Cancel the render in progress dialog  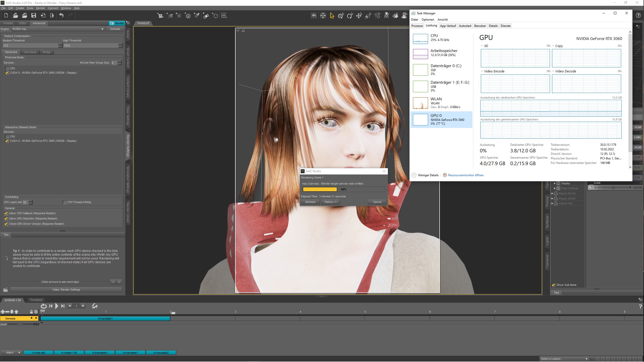(377, 202)
